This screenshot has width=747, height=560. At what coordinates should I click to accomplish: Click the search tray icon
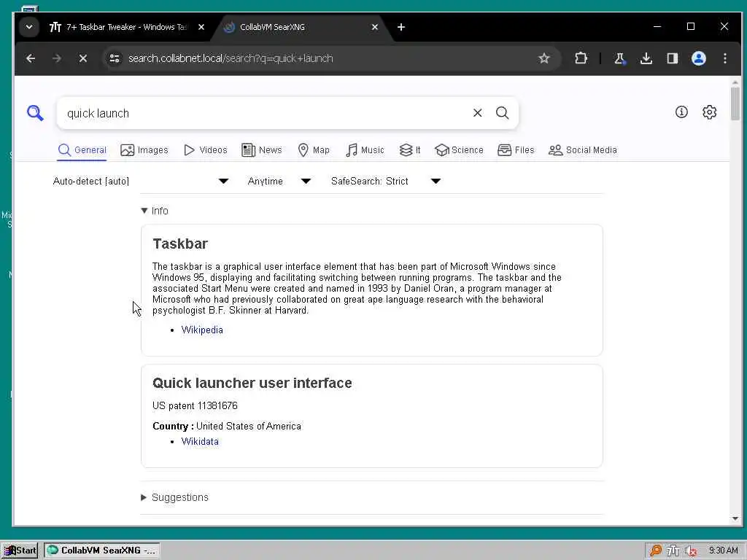tap(656, 551)
